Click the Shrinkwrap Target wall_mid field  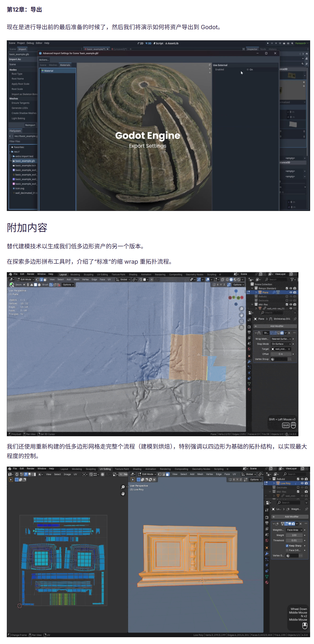coord(281,349)
